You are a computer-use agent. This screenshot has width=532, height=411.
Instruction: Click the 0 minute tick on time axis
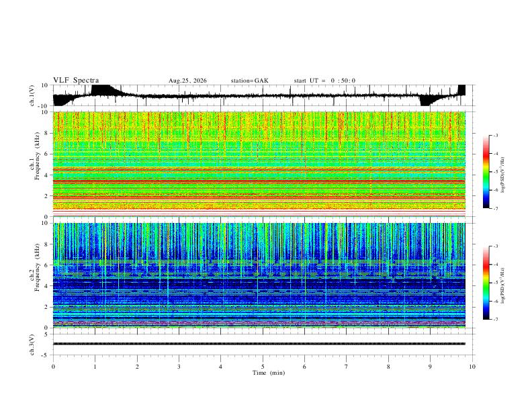53,367
